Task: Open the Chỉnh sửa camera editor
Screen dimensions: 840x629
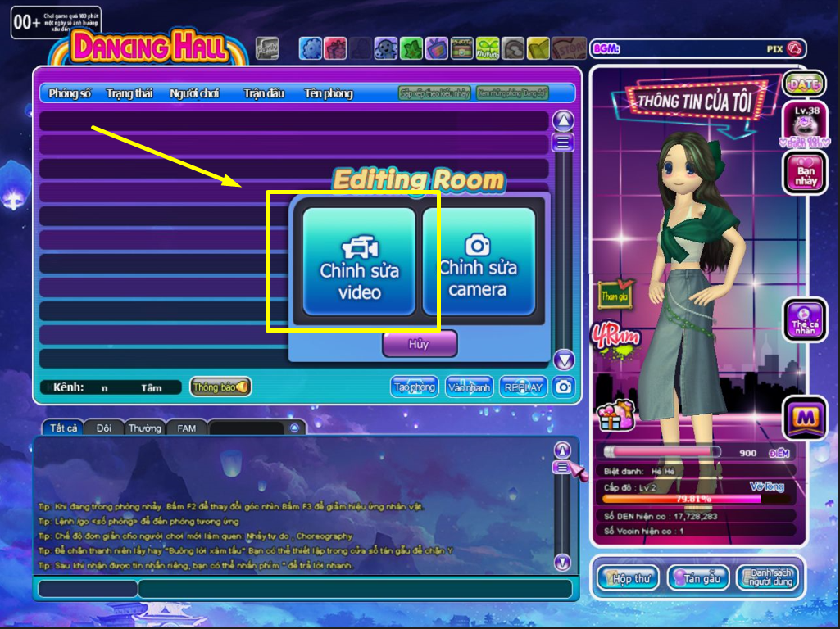Action: [x=478, y=262]
